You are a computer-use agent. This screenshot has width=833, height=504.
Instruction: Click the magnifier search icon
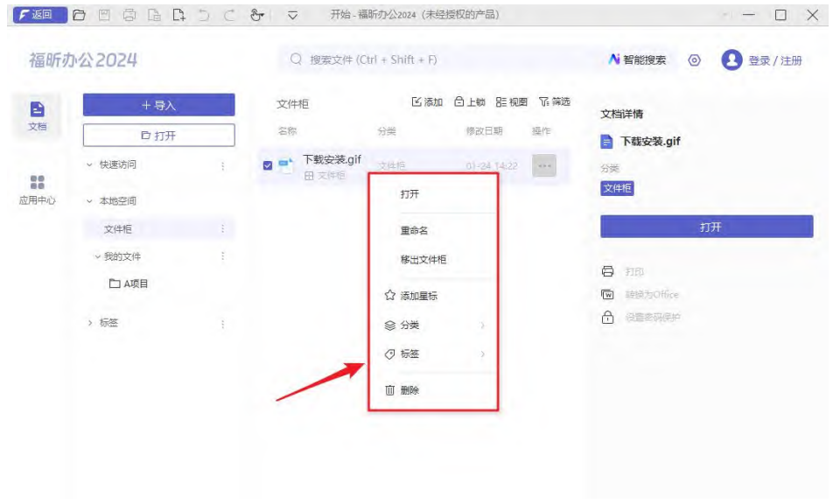(x=296, y=59)
